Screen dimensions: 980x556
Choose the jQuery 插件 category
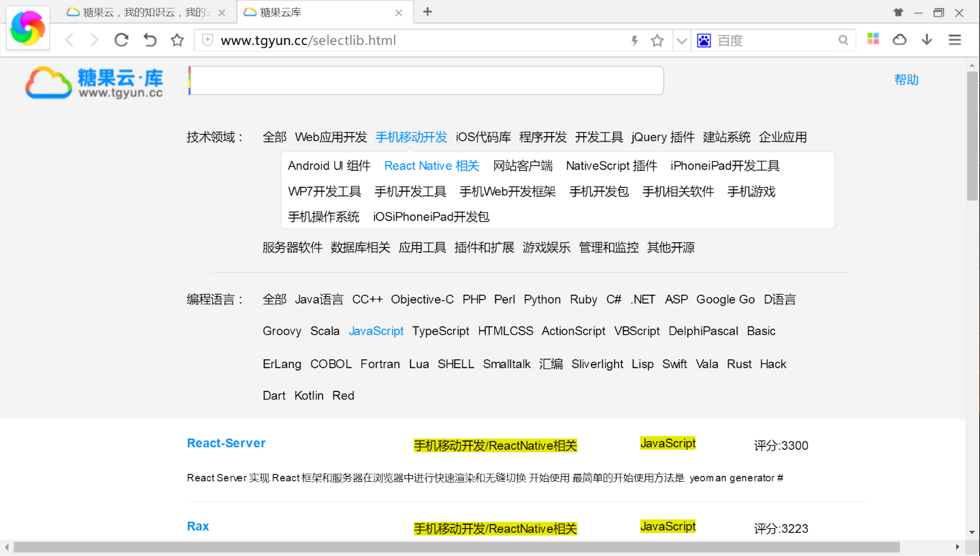point(663,137)
